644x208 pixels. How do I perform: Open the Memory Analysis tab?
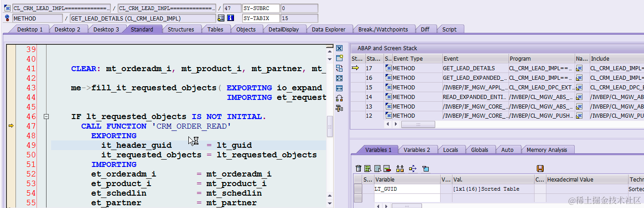coord(547,150)
